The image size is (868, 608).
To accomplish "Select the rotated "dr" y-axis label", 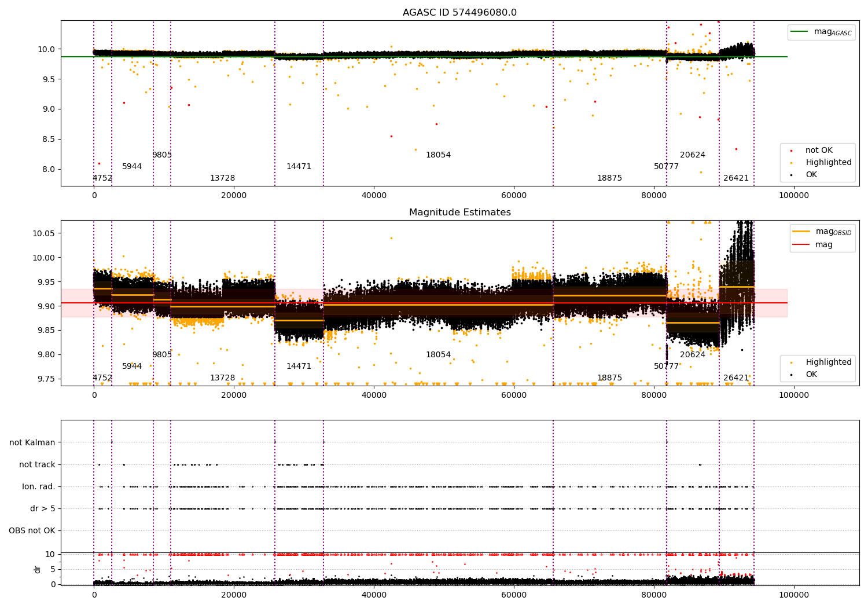I will pos(38,569).
